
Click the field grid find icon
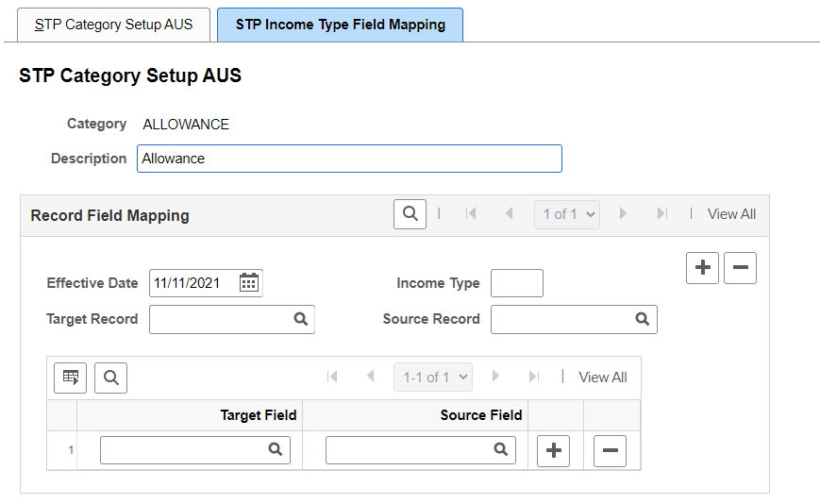(110, 378)
